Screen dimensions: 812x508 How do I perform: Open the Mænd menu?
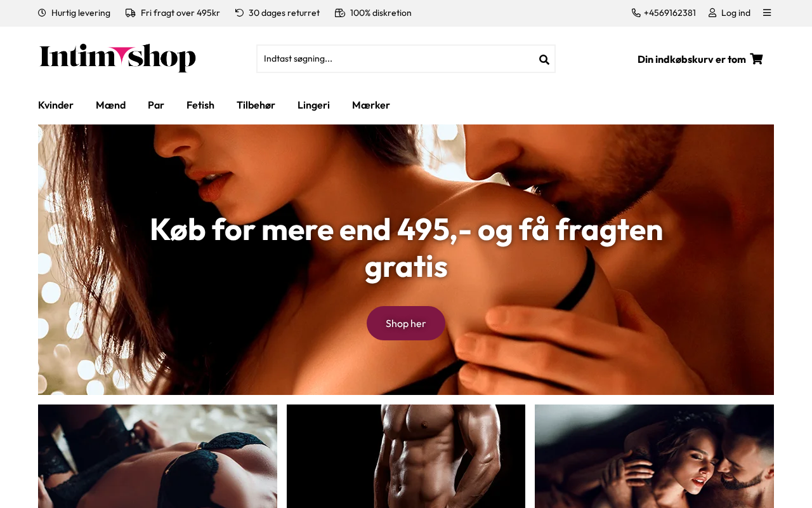click(110, 105)
